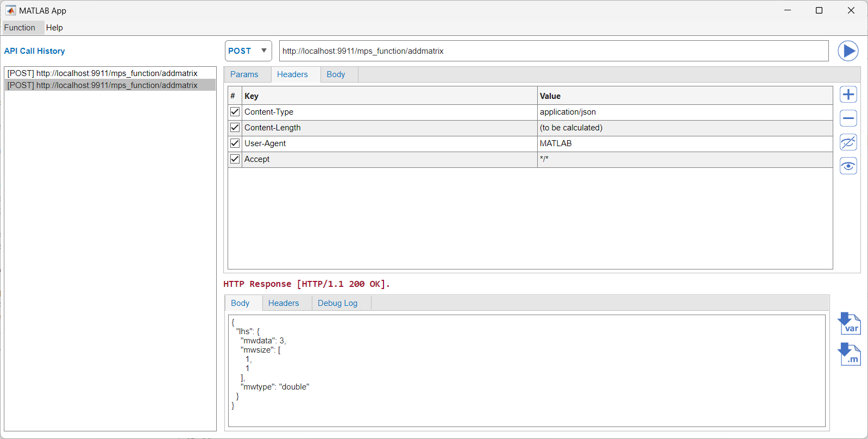Show hidden headers with the eye icon

[848, 166]
